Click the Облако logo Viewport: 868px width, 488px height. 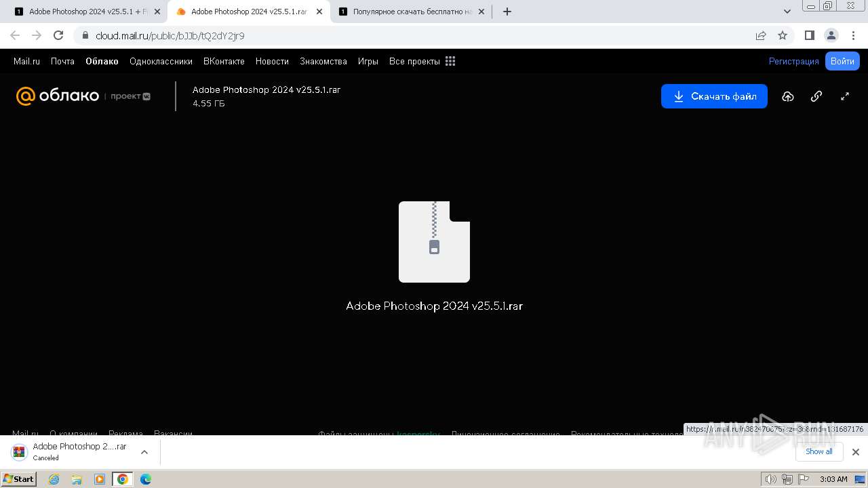(58, 96)
